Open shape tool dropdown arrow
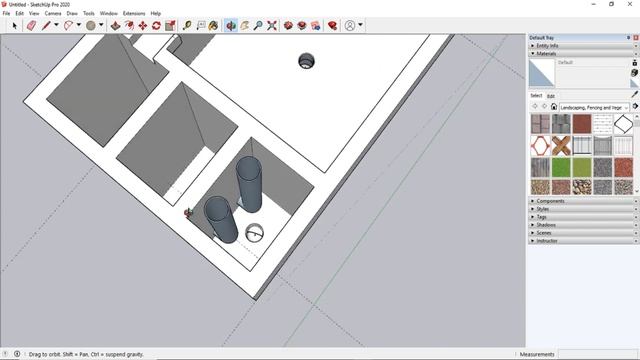640x360 pixels. point(101,25)
